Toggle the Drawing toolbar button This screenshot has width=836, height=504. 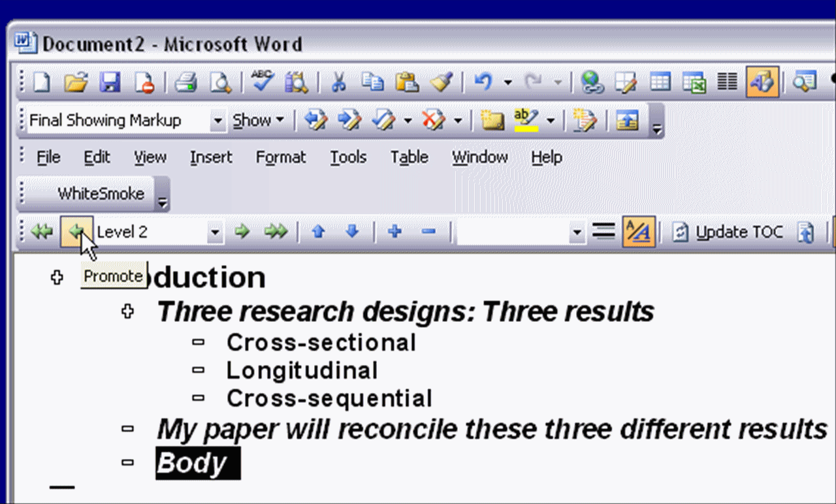click(762, 82)
